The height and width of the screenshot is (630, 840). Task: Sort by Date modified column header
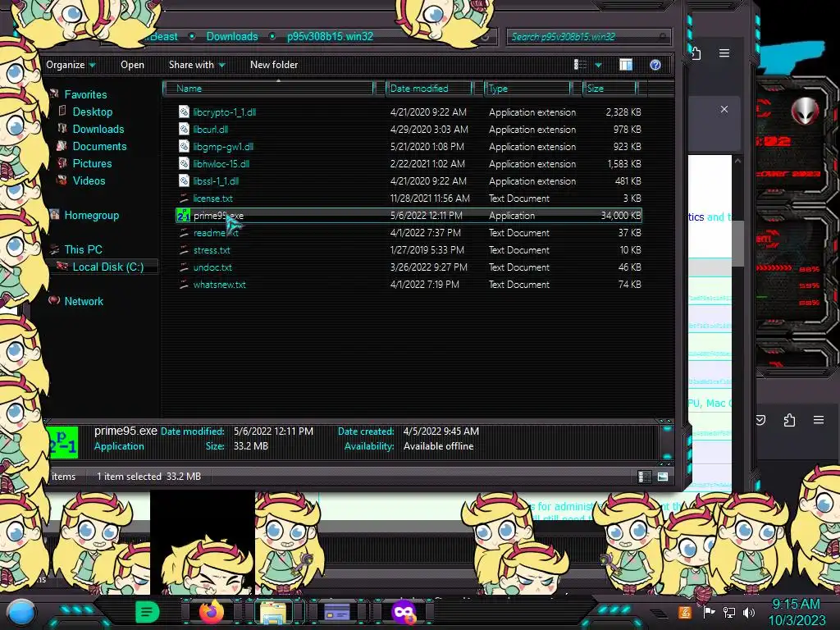pyautogui.click(x=428, y=89)
